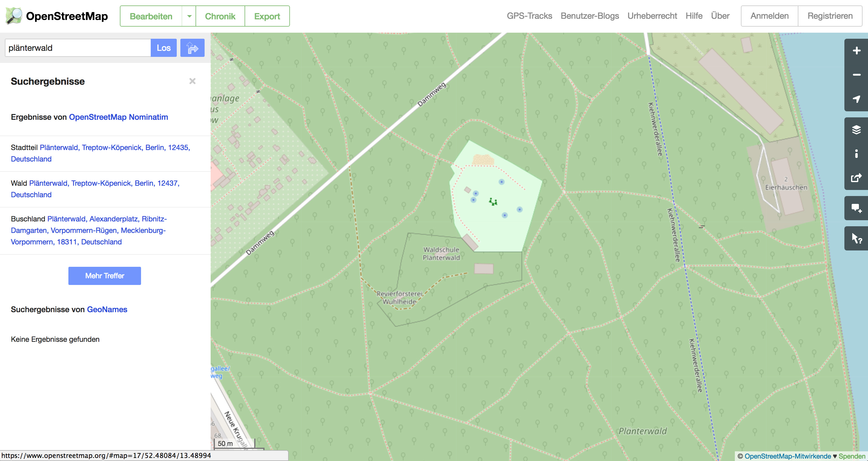Viewport: 868px width, 461px height.
Task: Open the map key info icon
Action: click(x=856, y=154)
